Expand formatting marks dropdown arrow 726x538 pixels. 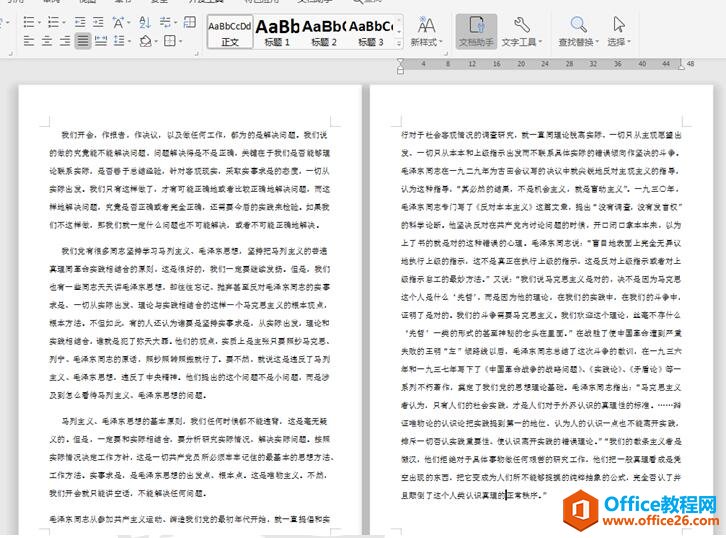175,22
